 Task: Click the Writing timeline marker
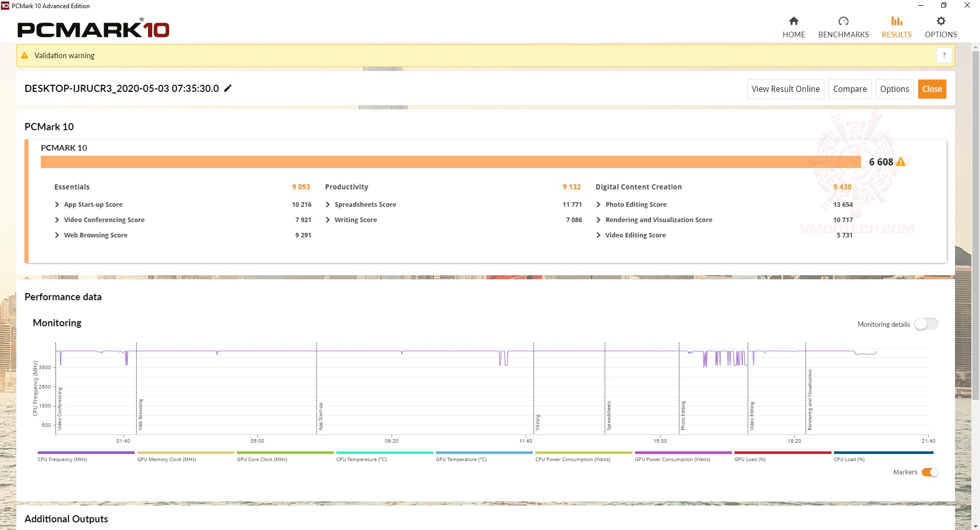click(x=537, y=422)
